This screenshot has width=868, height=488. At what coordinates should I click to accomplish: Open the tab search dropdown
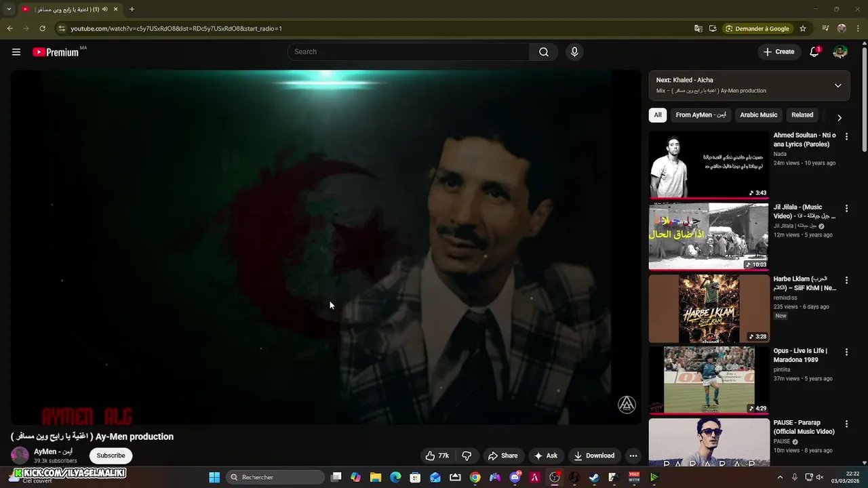coord(9,9)
